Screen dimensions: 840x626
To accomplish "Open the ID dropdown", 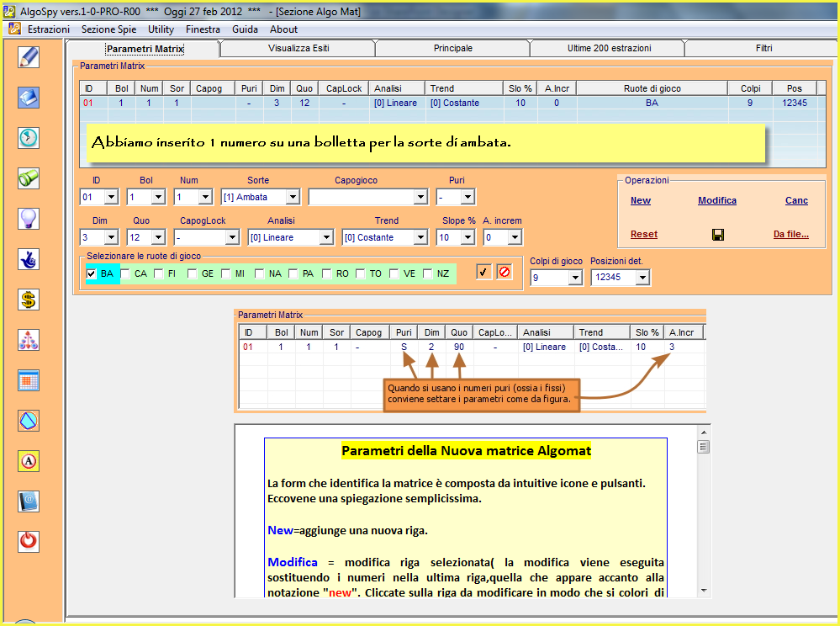I will 111,197.
